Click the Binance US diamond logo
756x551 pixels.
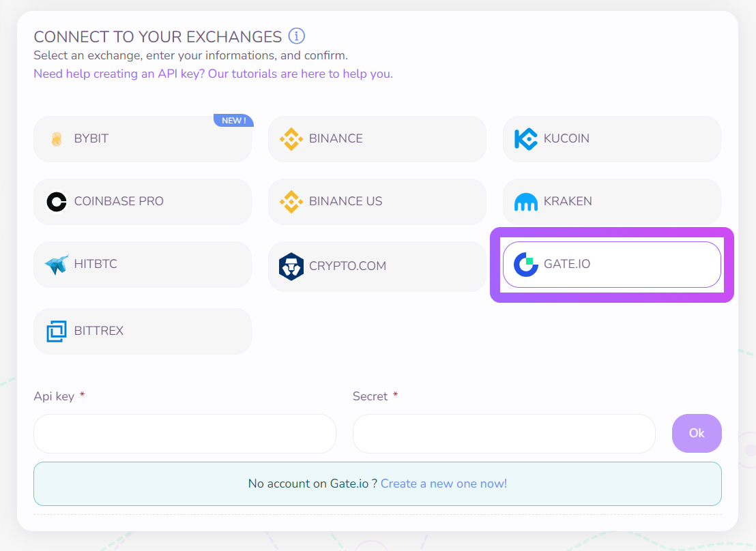pos(291,201)
